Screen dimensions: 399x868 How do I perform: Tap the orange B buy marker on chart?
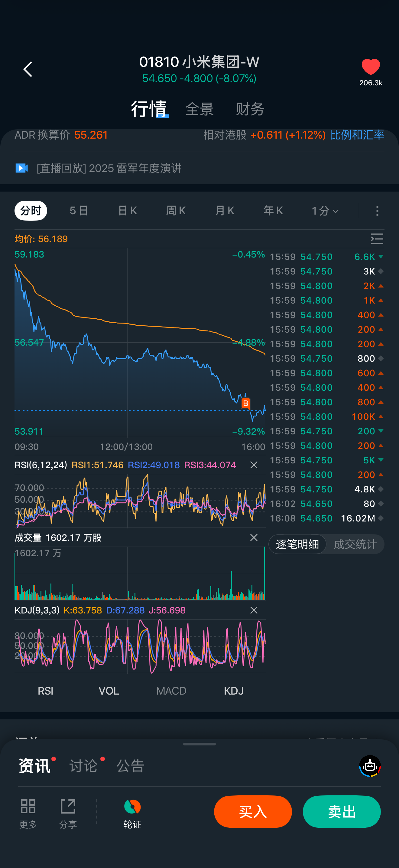[245, 403]
